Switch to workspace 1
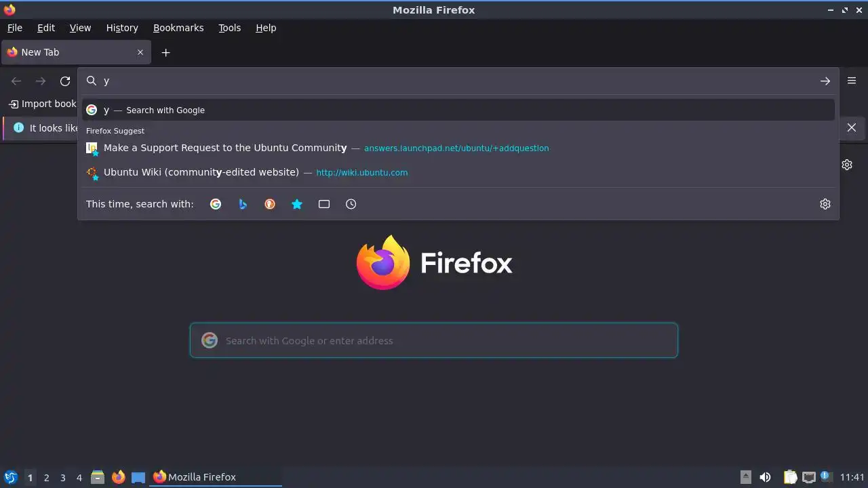 pos(30,478)
